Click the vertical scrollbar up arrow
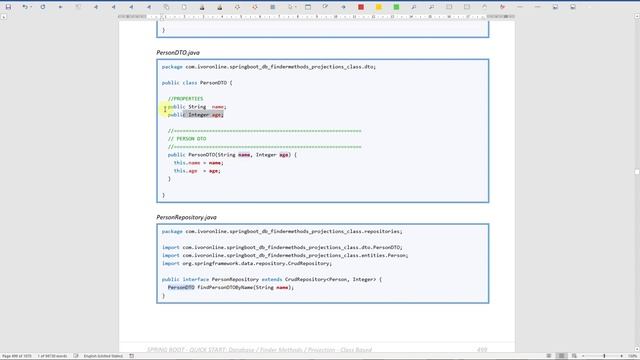Screen dimensions: 640x360 tap(637, 16)
